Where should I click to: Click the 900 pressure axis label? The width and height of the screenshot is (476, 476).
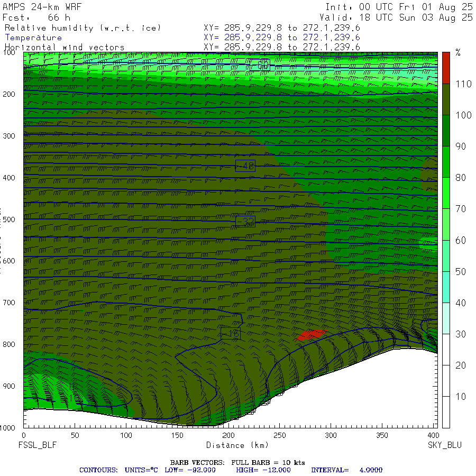[x=9, y=386]
